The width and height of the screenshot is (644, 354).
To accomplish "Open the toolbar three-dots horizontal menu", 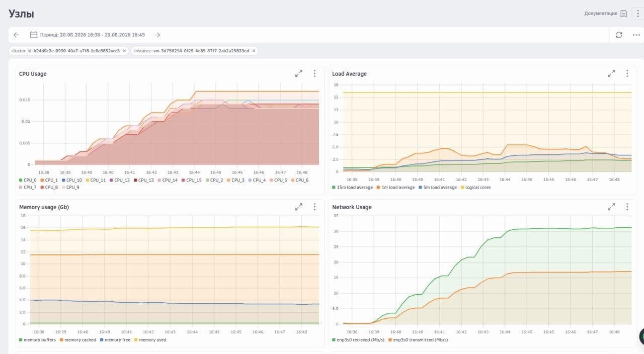I will point(636,35).
